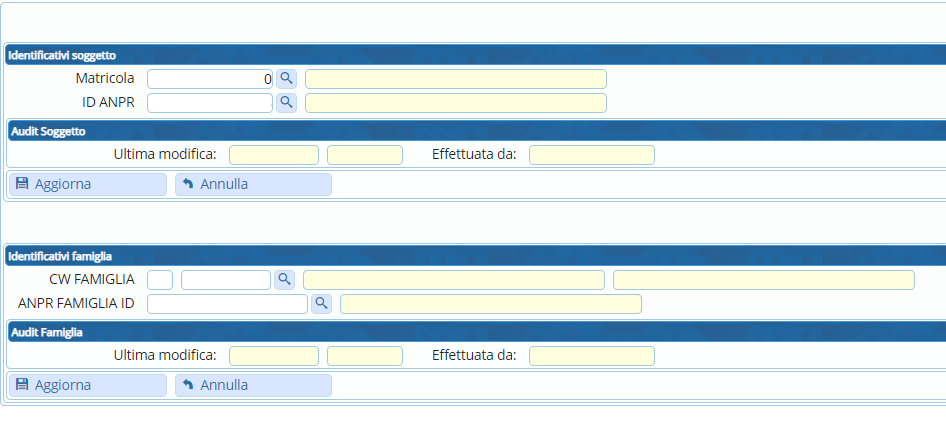946x423 pixels.
Task: Click the ID ANPR search magnifier icon
Action: [x=286, y=102]
